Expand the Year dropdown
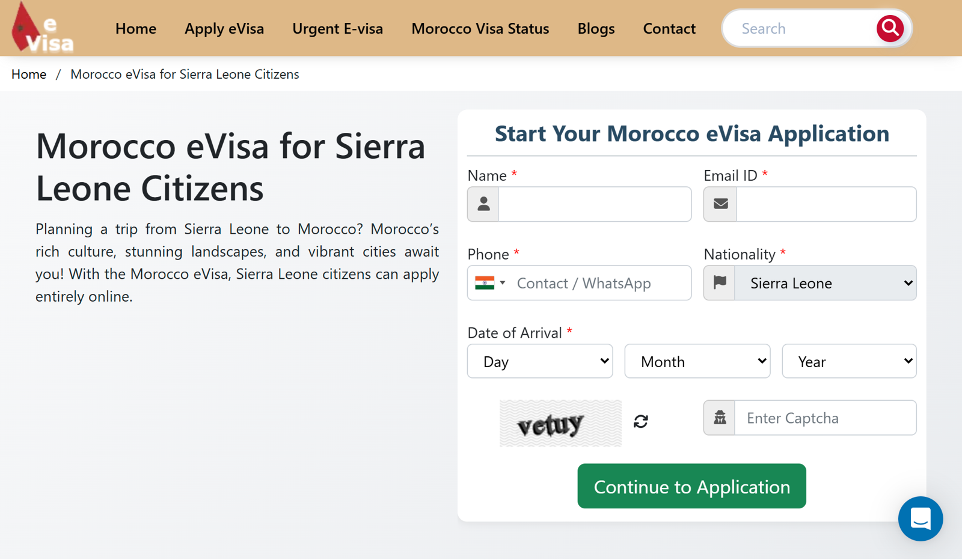962x560 pixels. tap(848, 361)
